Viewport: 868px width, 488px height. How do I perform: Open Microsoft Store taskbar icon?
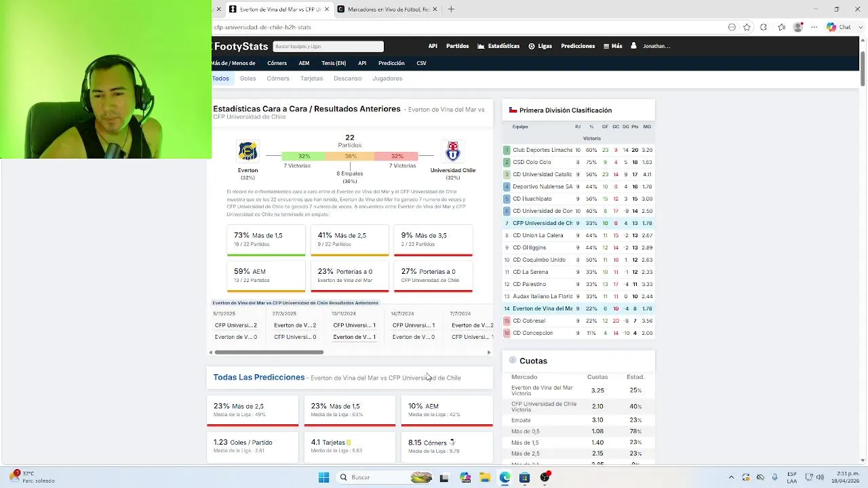point(524,477)
